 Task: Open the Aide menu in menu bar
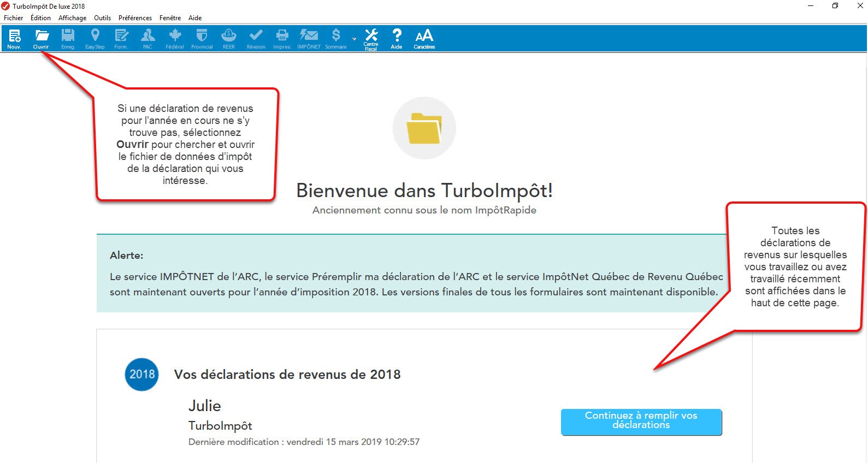[195, 18]
